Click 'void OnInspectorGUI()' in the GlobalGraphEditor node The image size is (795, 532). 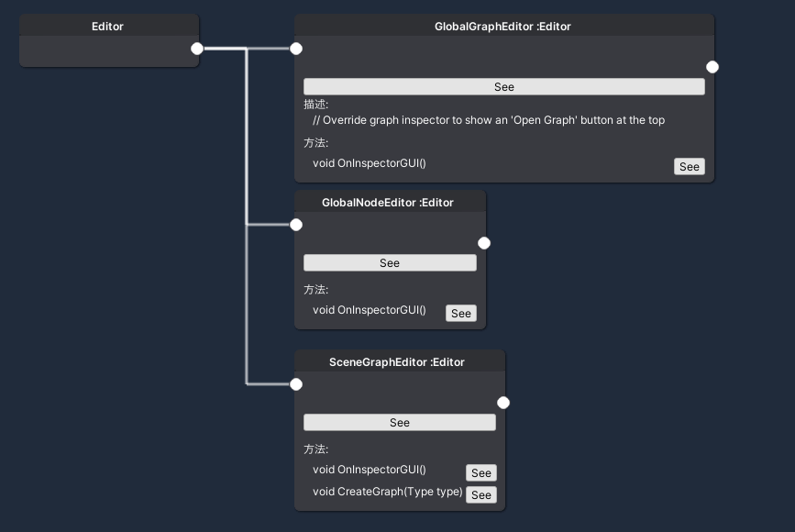[370, 163]
